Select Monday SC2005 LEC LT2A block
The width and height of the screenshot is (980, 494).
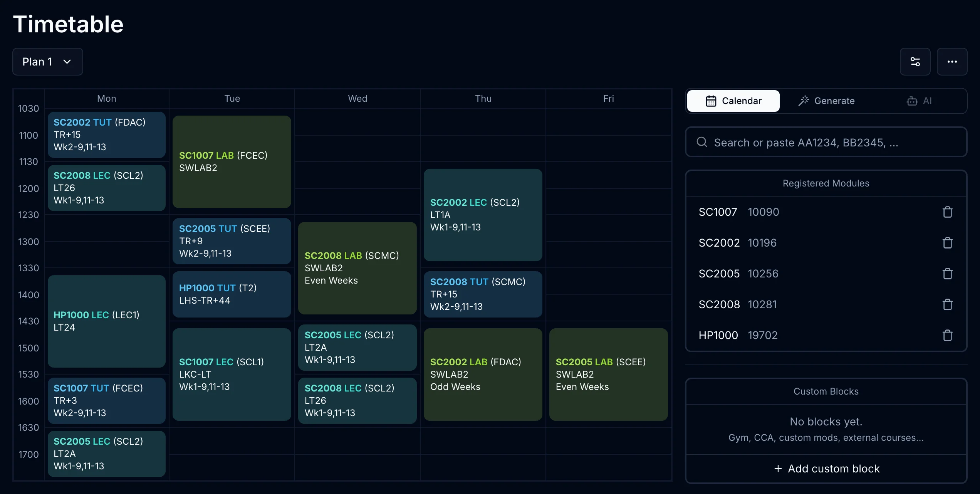pyautogui.click(x=107, y=454)
